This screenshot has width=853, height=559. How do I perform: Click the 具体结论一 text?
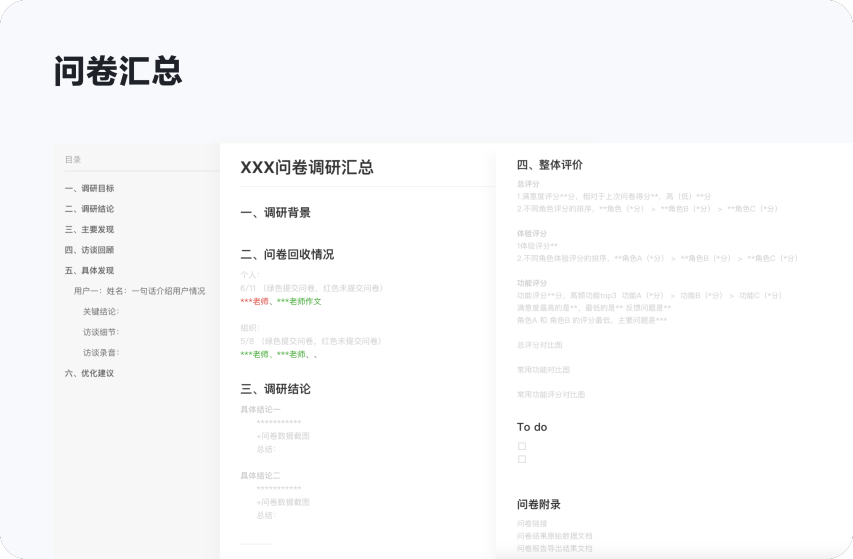[261, 409]
